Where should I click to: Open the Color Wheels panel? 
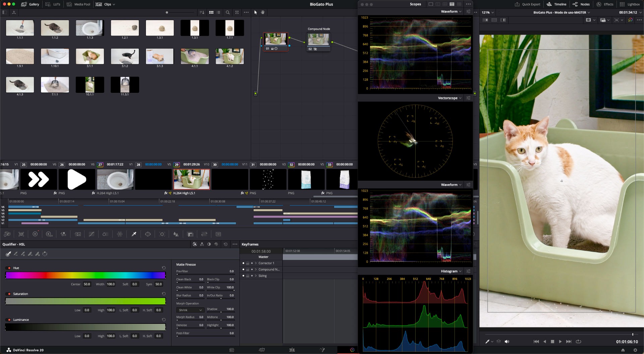pos(35,234)
